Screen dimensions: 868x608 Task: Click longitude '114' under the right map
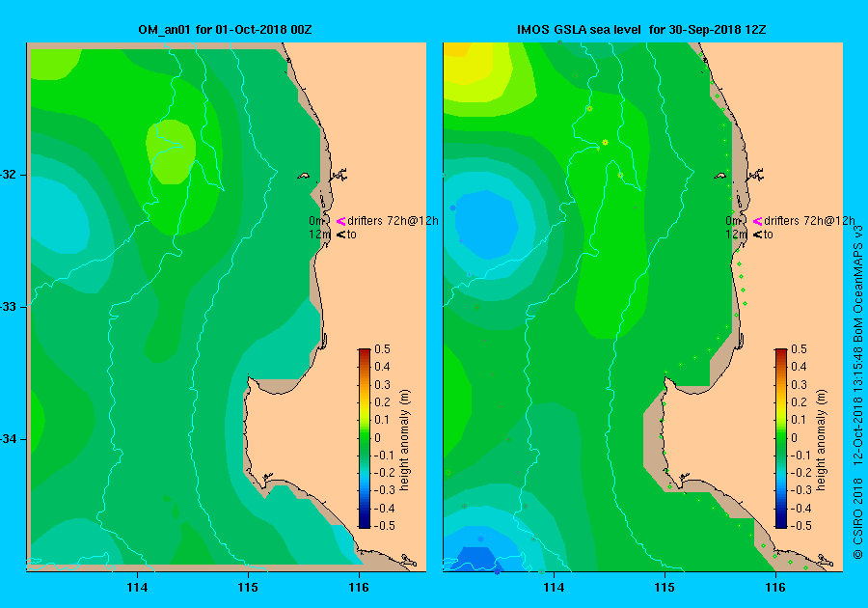[x=554, y=588]
